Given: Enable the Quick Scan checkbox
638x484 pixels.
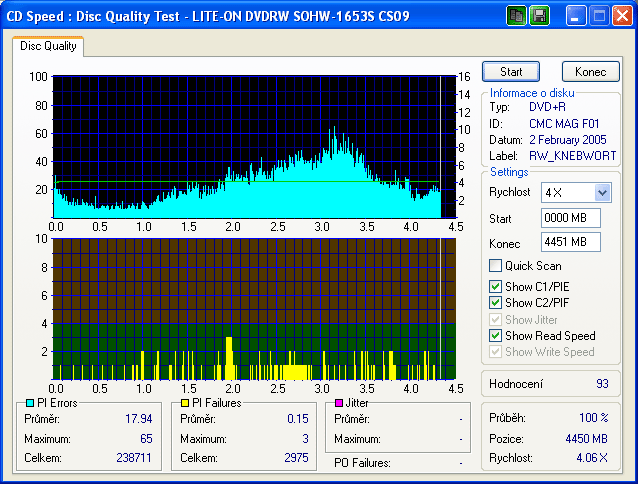Looking at the screenshot, I should click(x=495, y=266).
